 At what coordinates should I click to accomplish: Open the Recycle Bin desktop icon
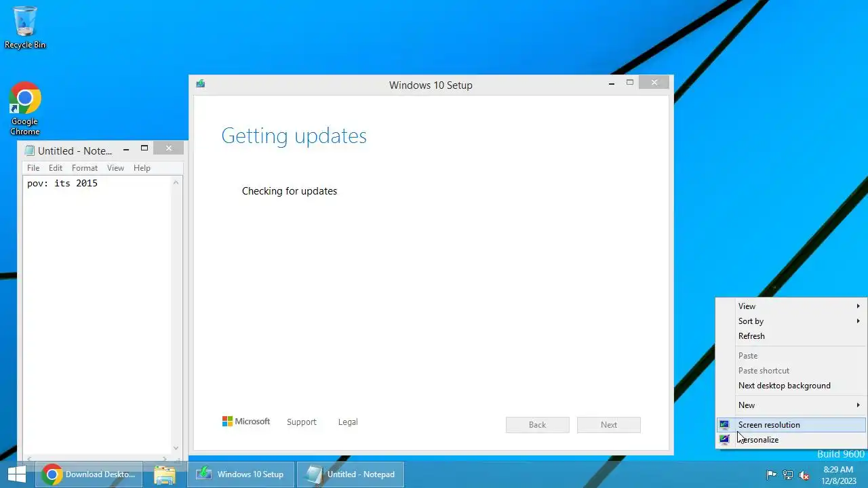[x=25, y=27]
